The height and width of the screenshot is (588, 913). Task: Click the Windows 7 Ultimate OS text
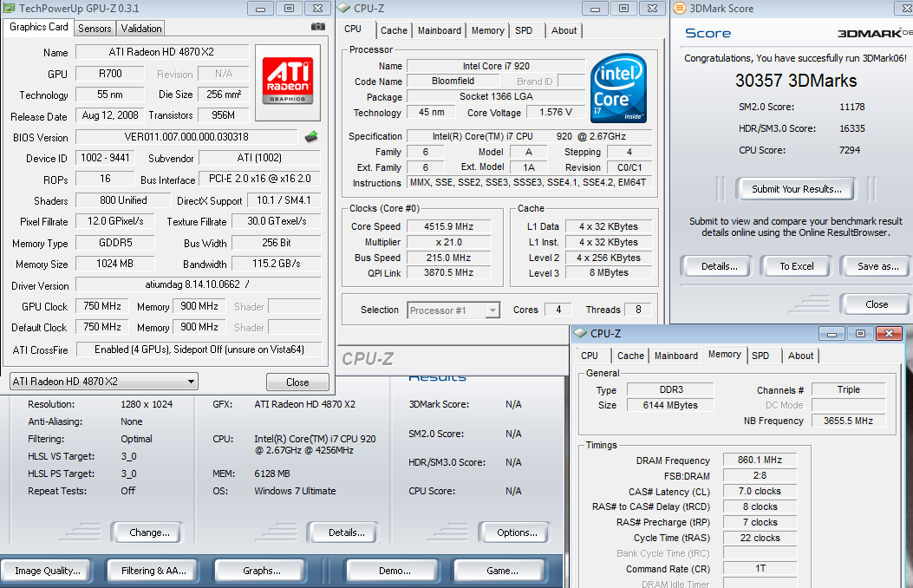point(295,491)
